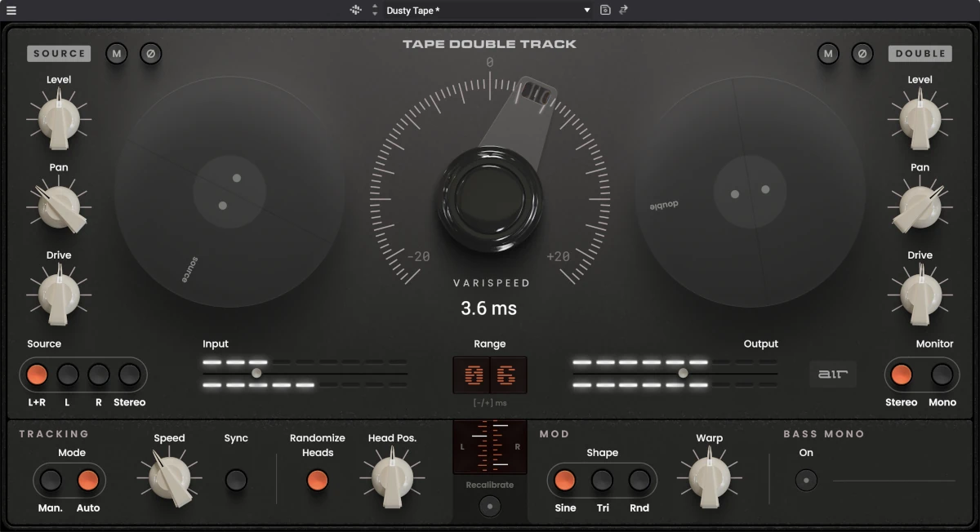Viewport: 980px width, 532px height.
Task: Select the Rnd modulation shape
Action: [x=639, y=481]
